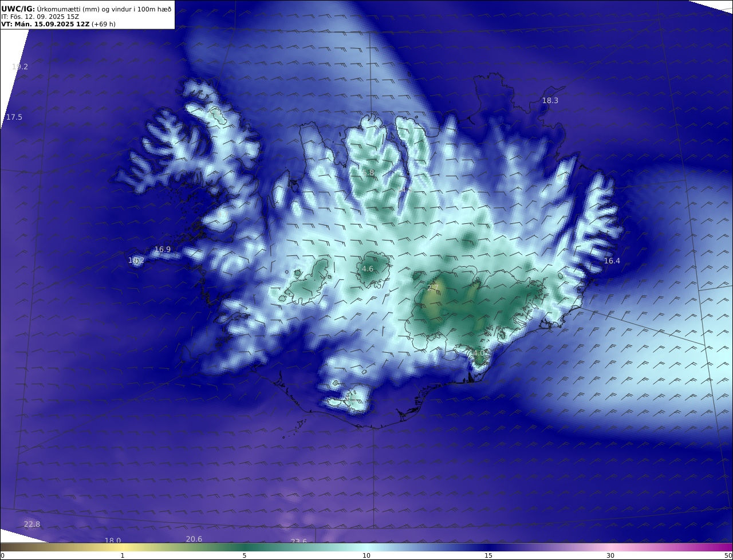Click the 20.6 value above the color scale
The width and height of the screenshot is (733, 560).
[x=194, y=539]
